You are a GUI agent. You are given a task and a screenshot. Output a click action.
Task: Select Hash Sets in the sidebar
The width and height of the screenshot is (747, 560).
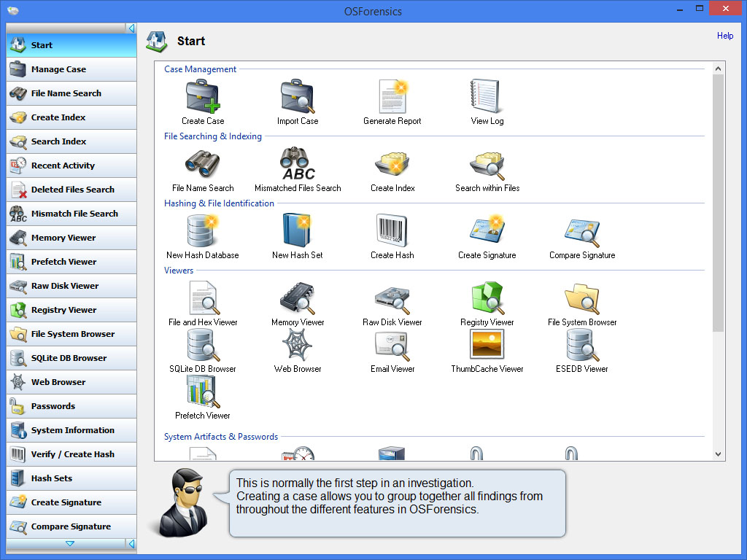71,478
